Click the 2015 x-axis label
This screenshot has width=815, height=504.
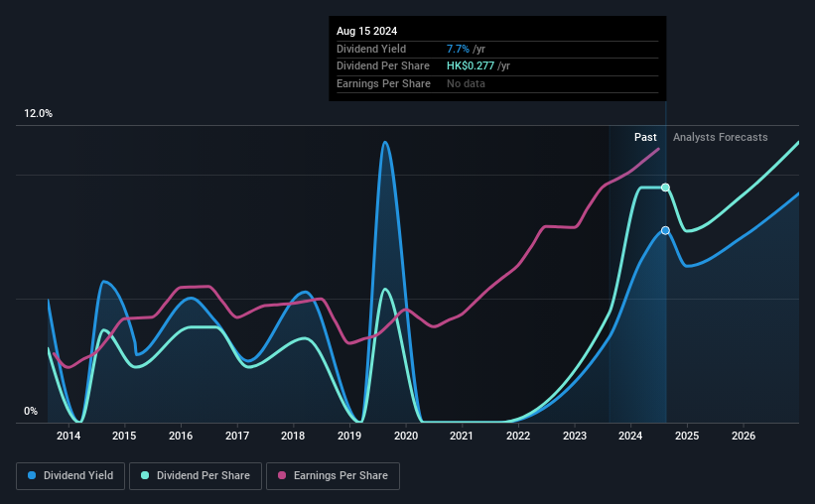(x=124, y=436)
